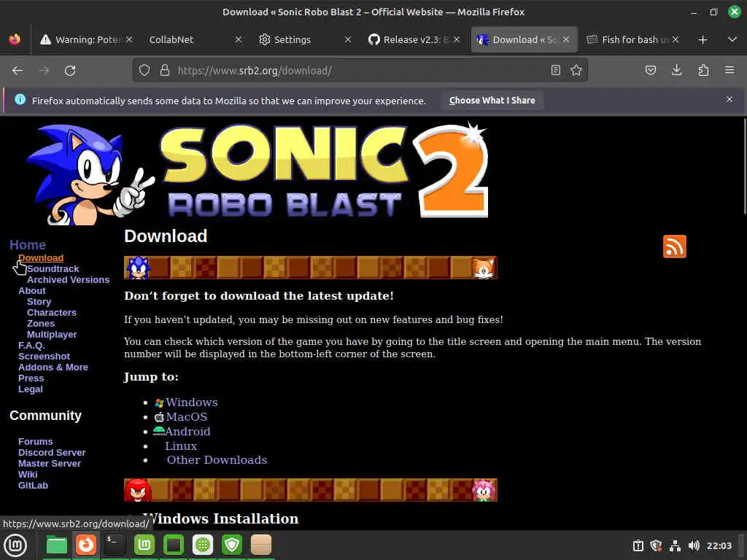The width and height of the screenshot is (747, 560).
Task: Open the beige package app in taskbar
Action: pos(261,545)
